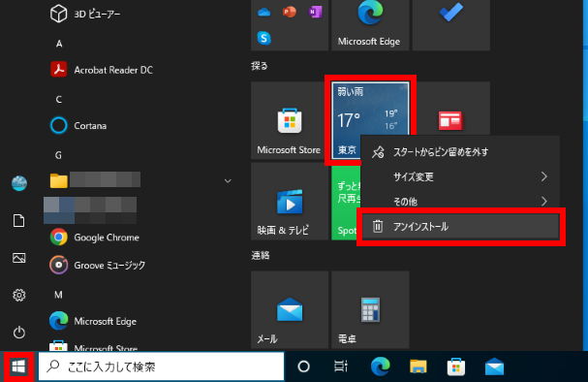Jump to letter M group header
The width and height of the screenshot is (588, 382).
(58, 295)
